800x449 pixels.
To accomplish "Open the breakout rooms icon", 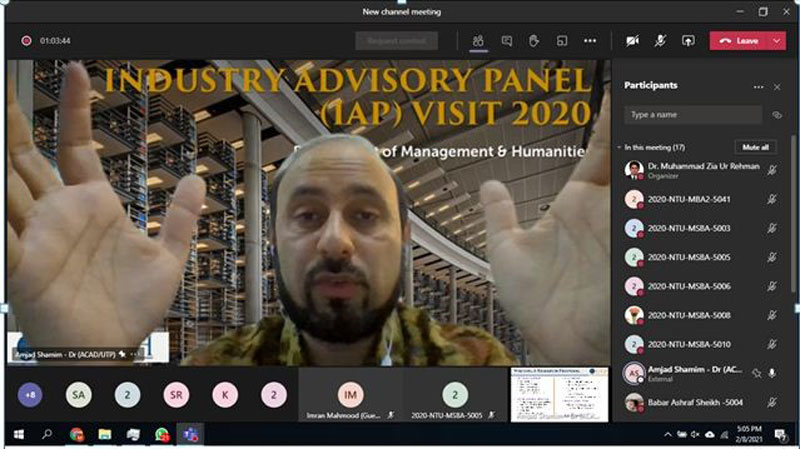I will [562, 41].
